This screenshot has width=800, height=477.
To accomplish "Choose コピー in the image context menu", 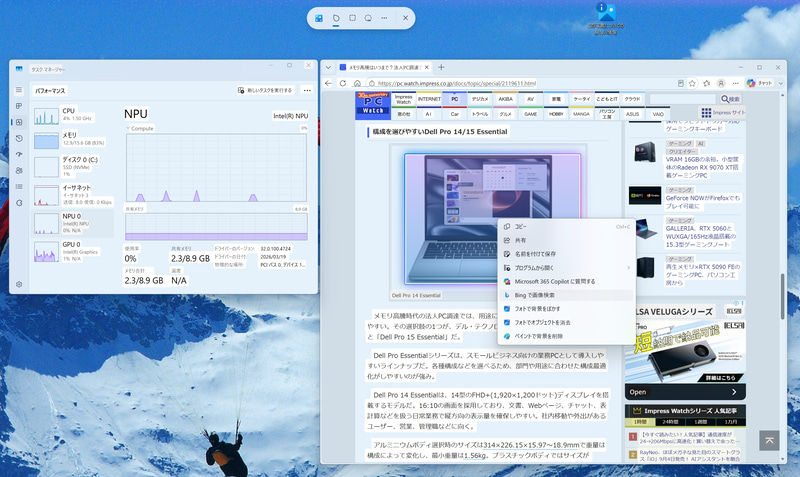I will tap(566, 227).
